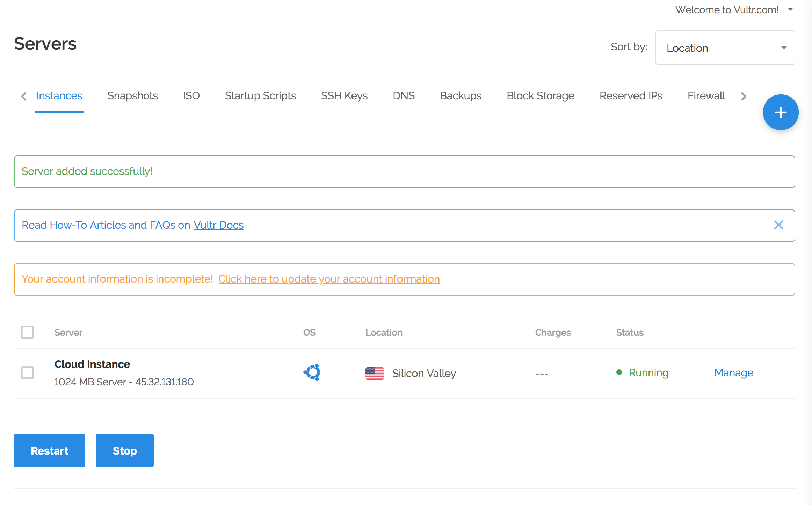The image size is (812, 505).
Task: Follow the Vultr Docs link
Action: [x=218, y=225]
